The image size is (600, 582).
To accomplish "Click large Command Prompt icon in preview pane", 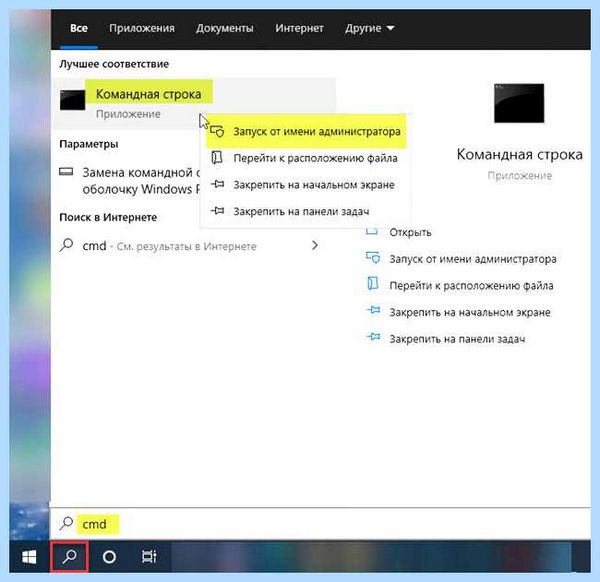I will click(x=519, y=103).
